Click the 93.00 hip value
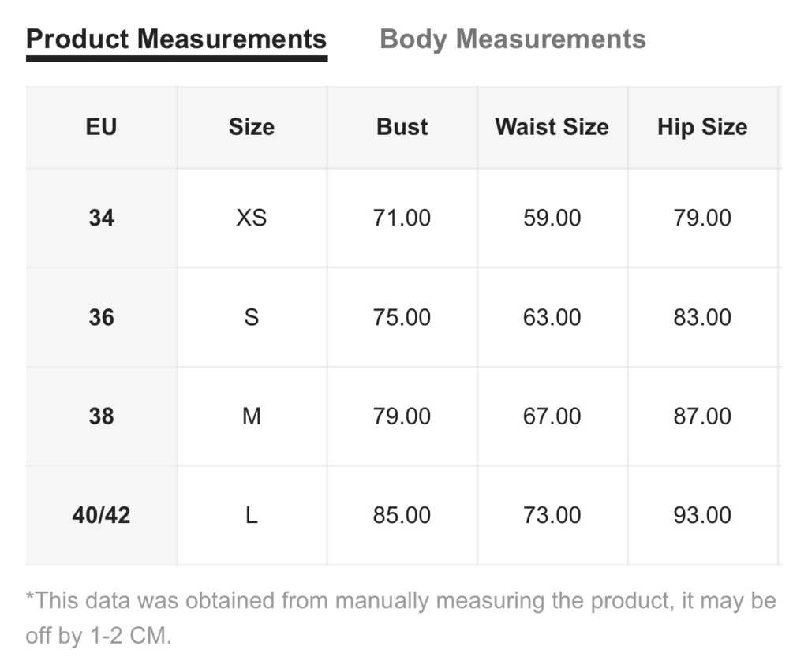This screenshot has width=808, height=672. click(x=702, y=515)
